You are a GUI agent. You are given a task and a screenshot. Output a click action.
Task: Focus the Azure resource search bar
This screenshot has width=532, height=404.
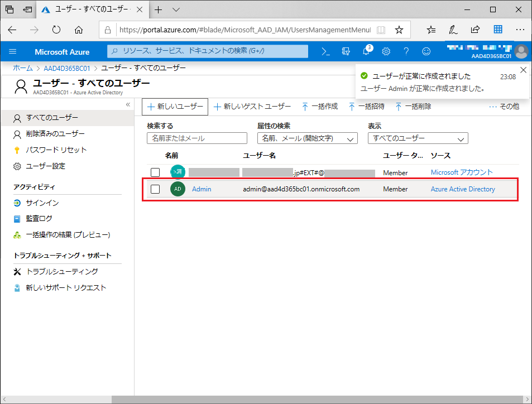[208, 51]
